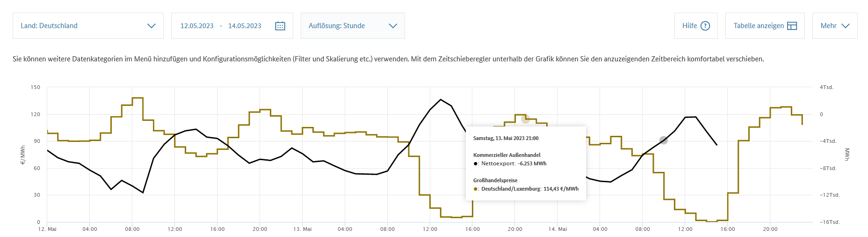
Task: Click the Hilfe question mark icon
Action: point(705,26)
